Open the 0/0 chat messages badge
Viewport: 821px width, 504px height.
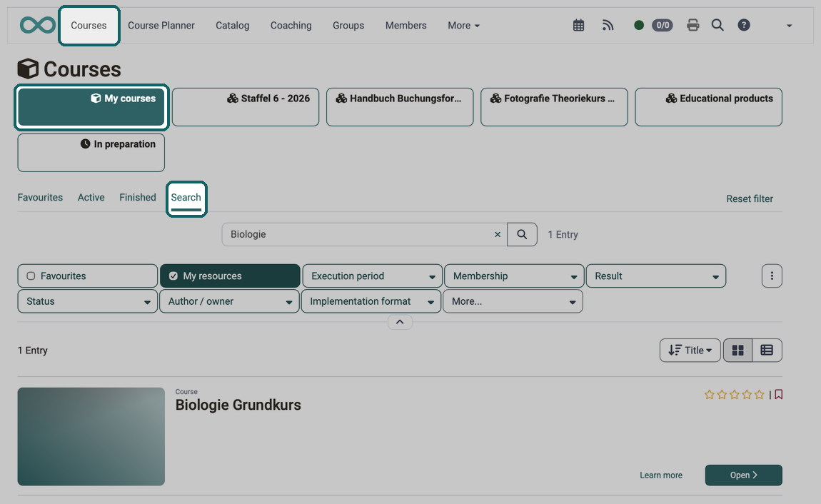pos(663,25)
